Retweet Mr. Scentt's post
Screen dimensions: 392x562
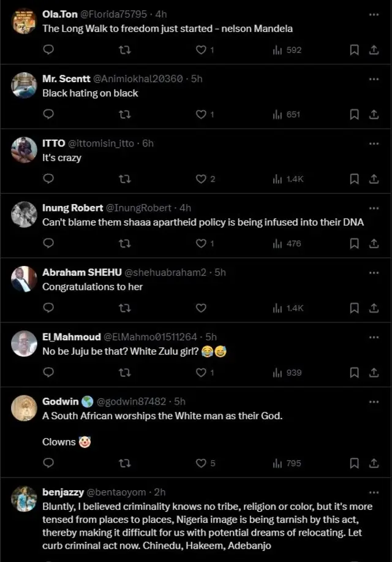click(x=125, y=115)
